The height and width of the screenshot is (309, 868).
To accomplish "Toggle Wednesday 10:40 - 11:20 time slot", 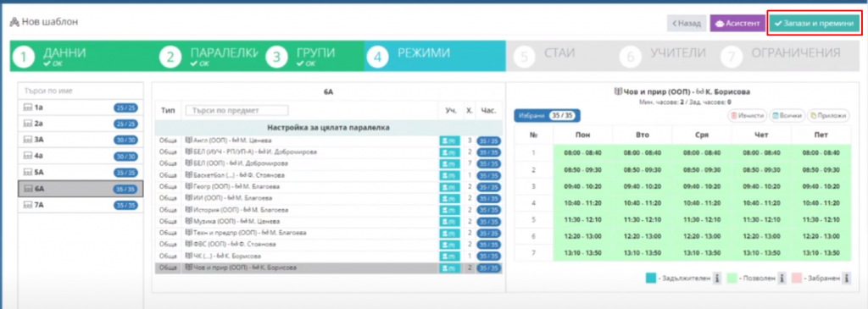I will point(701,203).
